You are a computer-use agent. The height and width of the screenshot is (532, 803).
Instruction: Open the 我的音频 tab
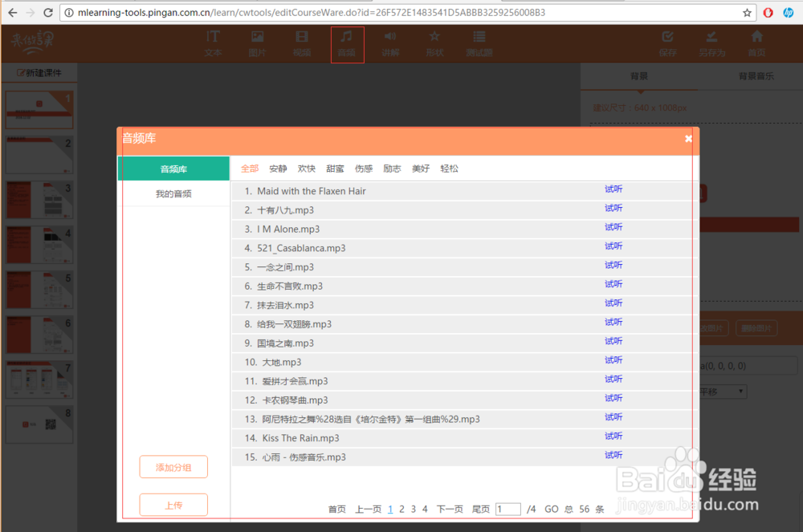coord(173,194)
